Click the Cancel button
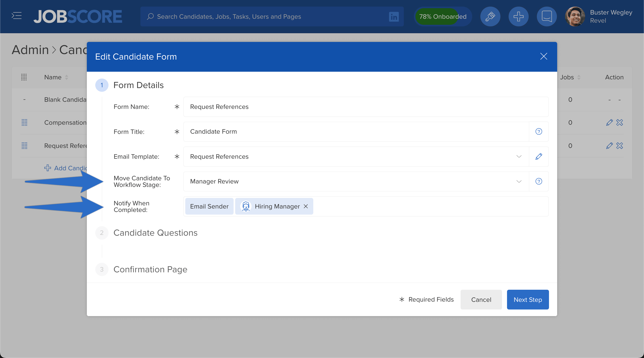This screenshot has width=644, height=358. click(x=481, y=299)
